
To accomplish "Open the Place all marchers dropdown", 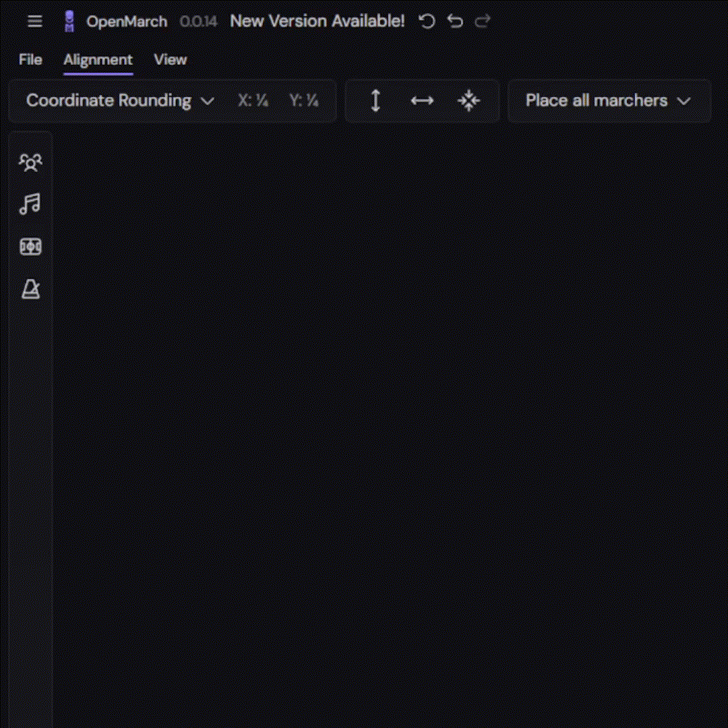I will [x=608, y=101].
